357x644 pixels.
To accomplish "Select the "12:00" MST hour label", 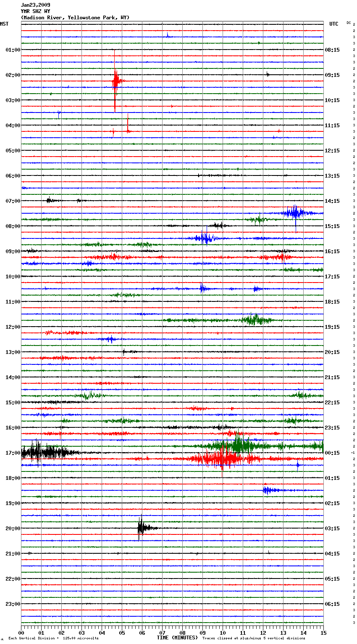I will click(x=13, y=327).
